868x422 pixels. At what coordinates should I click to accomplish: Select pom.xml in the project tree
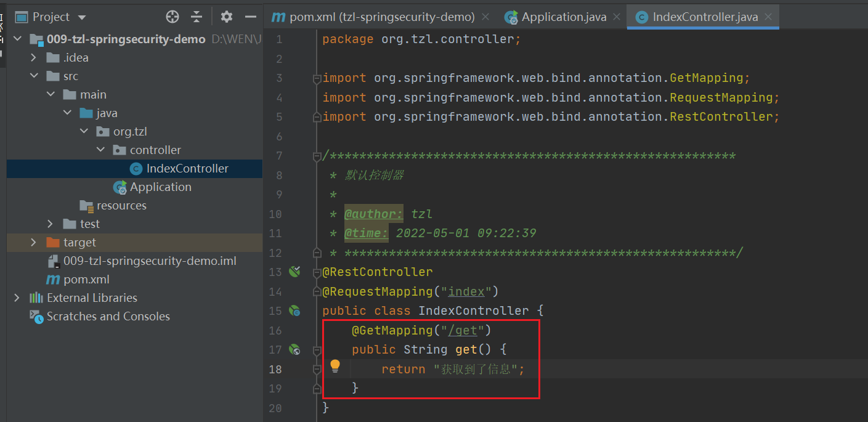click(x=86, y=280)
